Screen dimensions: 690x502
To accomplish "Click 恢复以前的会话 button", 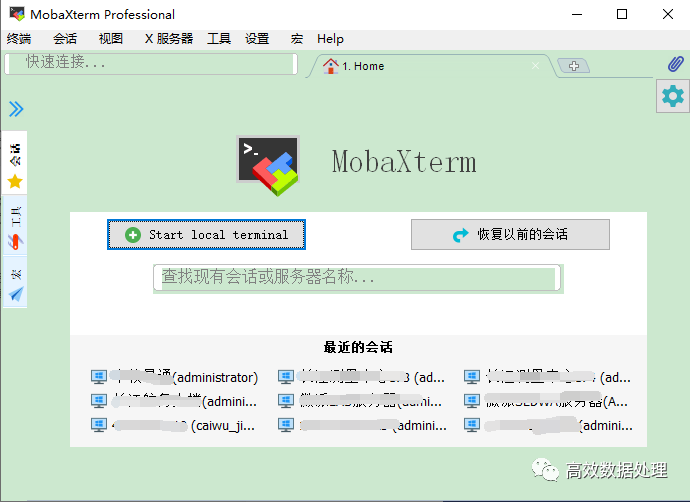I will tap(510, 235).
